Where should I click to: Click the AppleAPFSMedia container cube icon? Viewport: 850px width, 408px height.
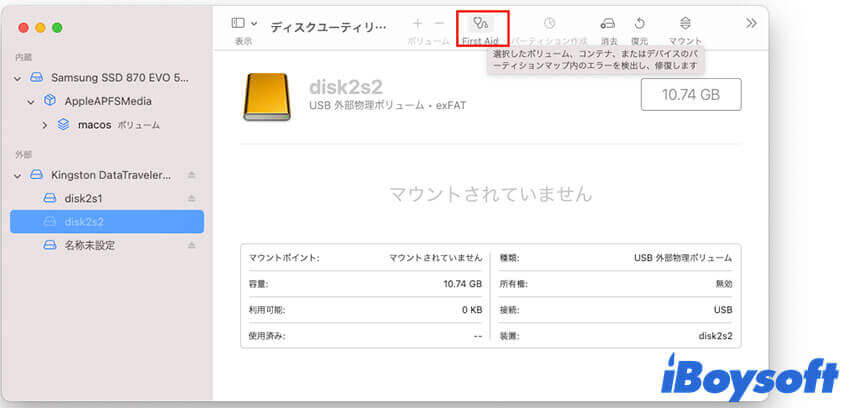(50, 101)
